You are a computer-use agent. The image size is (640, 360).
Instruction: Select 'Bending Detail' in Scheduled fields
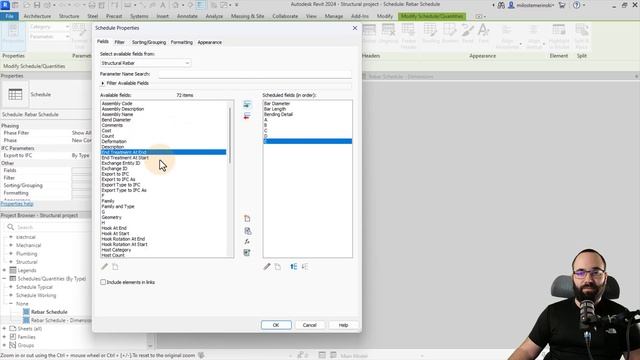[278, 114]
